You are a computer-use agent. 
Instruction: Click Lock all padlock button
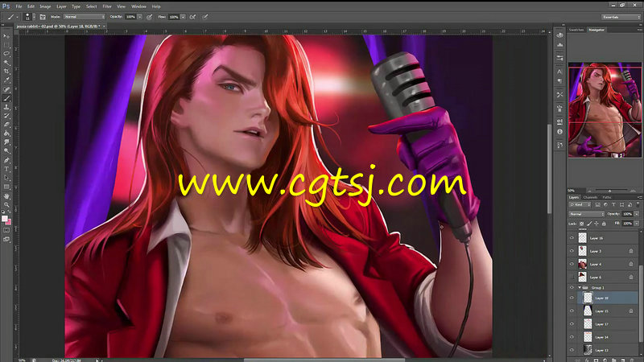604,224
